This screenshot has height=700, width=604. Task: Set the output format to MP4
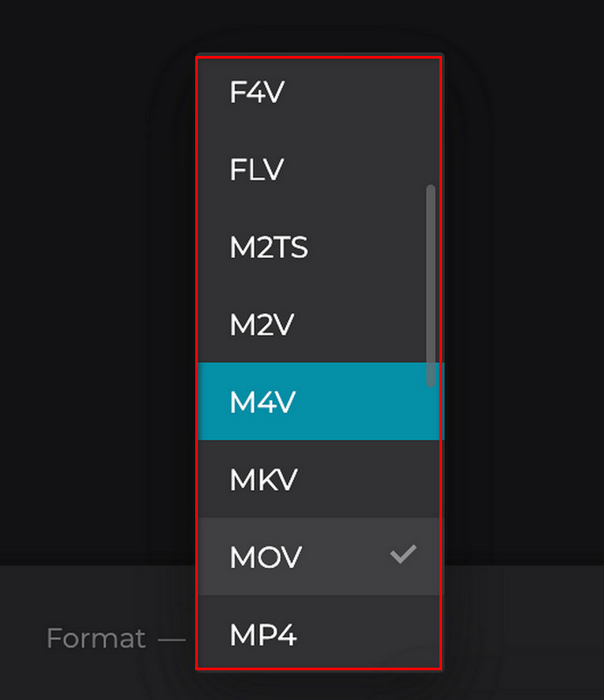point(319,633)
